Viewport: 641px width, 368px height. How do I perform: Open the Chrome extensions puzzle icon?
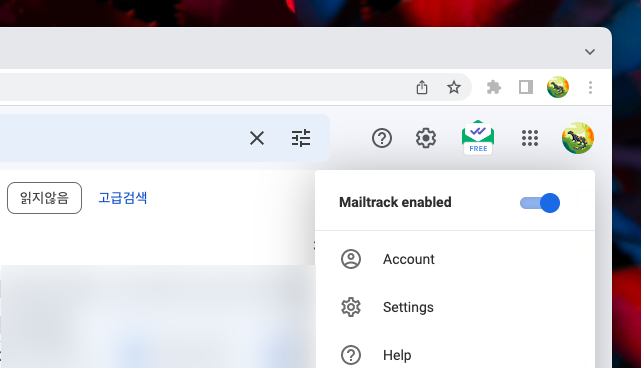point(494,87)
